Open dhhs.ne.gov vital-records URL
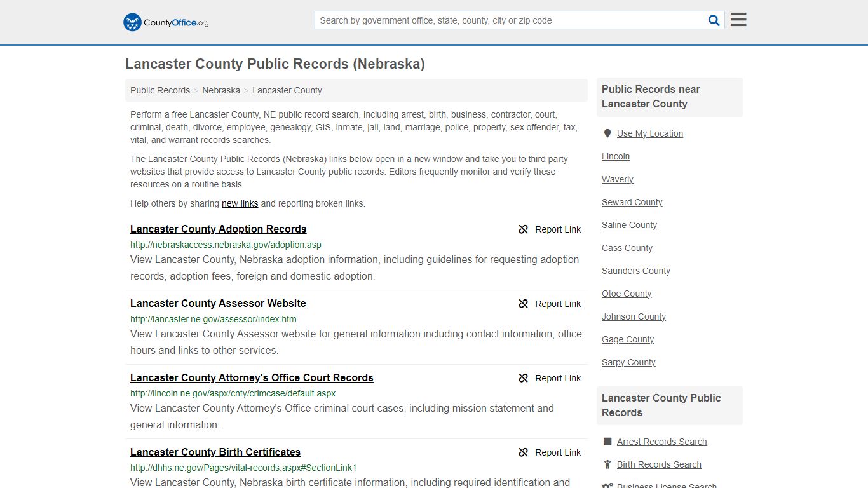The width and height of the screenshot is (868, 488). tap(243, 468)
